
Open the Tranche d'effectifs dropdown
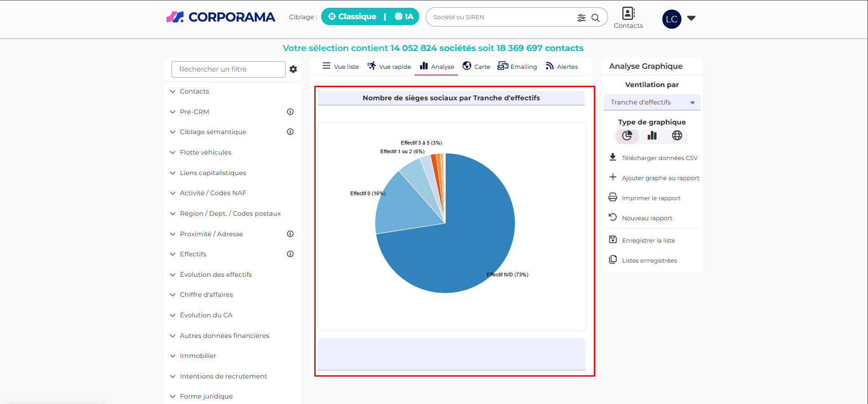(652, 103)
